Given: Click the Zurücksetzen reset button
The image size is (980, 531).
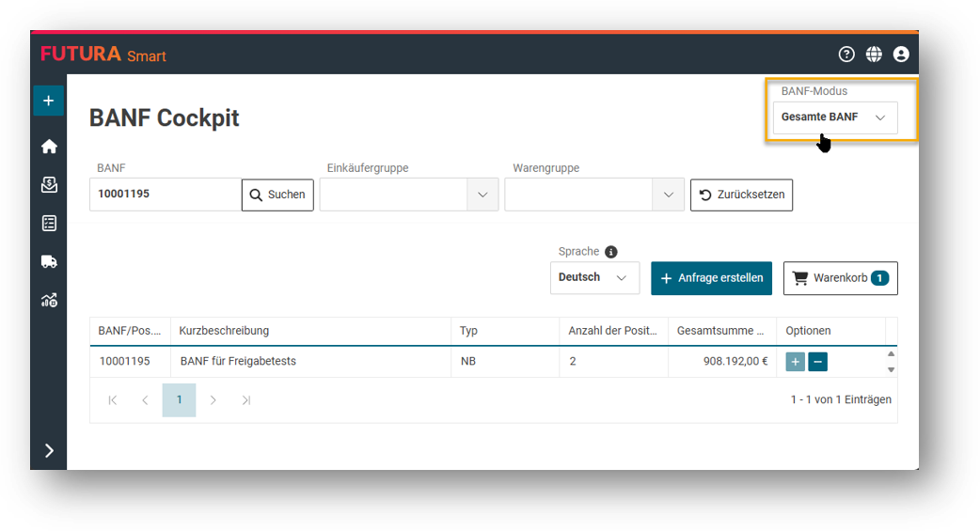Looking at the screenshot, I should click(x=741, y=195).
